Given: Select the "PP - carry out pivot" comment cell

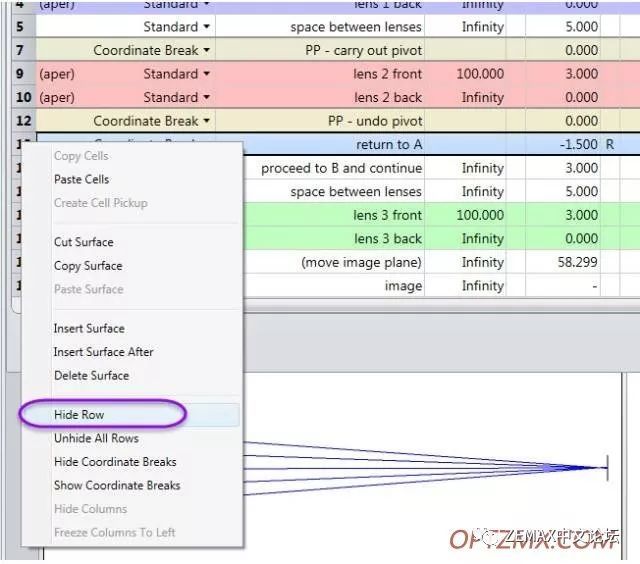Looking at the screenshot, I should pos(364,50).
